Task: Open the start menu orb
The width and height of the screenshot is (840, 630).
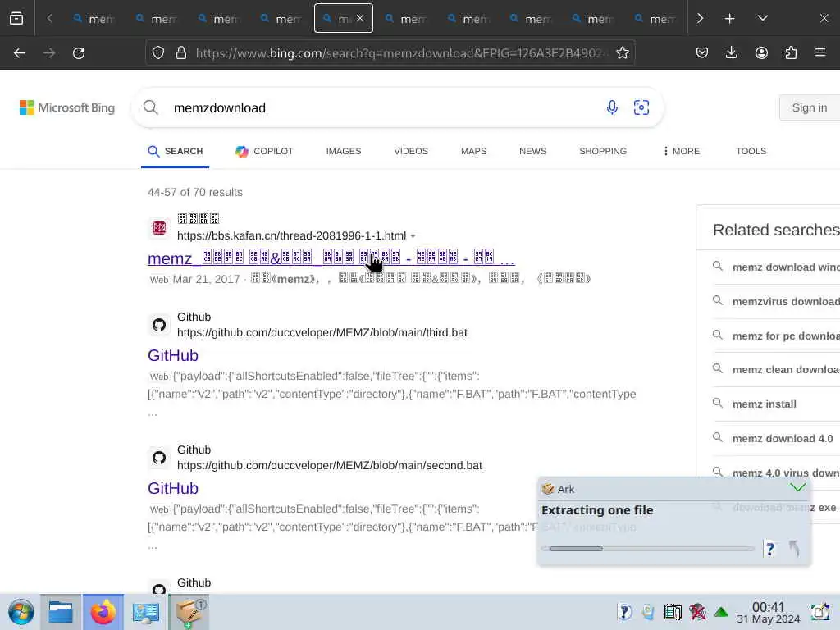Action: pos(21,612)
